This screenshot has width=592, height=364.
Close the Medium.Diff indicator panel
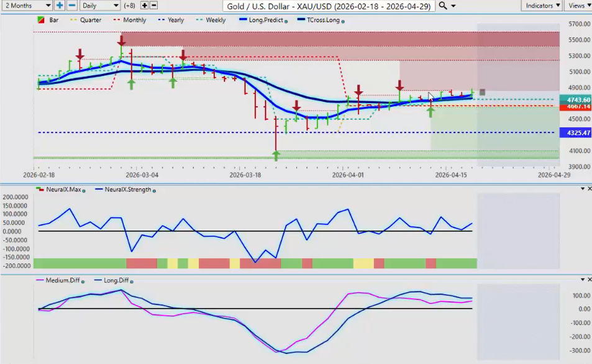(x=588, y=280)
